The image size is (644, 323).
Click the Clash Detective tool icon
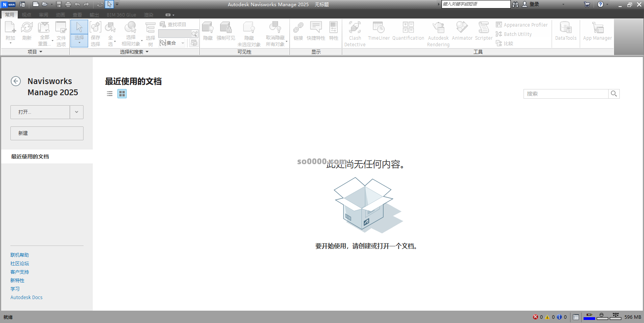[x=355, y=28]
